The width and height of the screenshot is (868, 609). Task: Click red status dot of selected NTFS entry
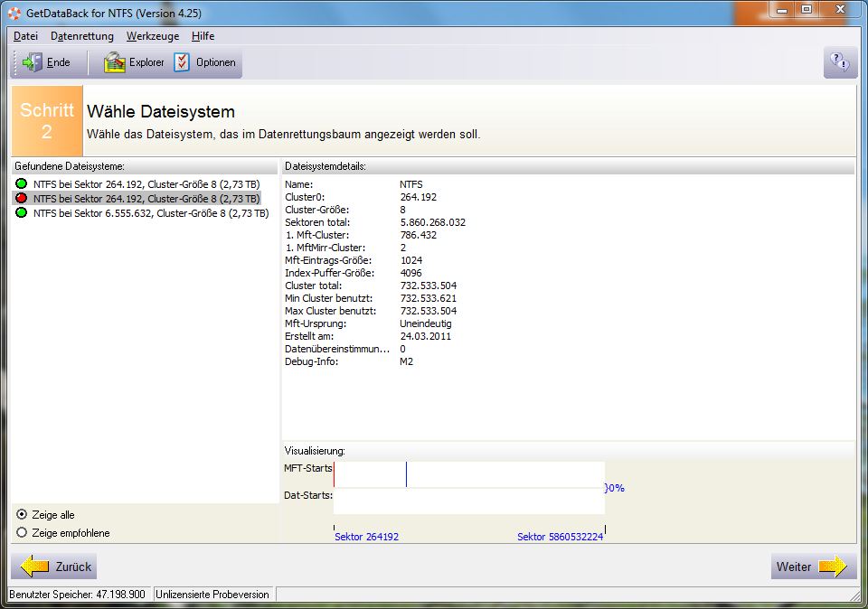[21, 198]
